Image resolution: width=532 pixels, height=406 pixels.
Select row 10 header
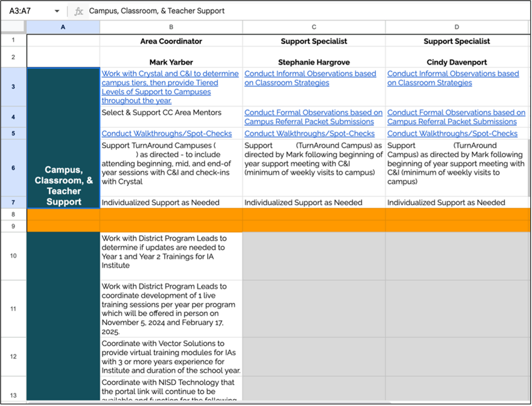pyautogui.click(x=13, y=256)
